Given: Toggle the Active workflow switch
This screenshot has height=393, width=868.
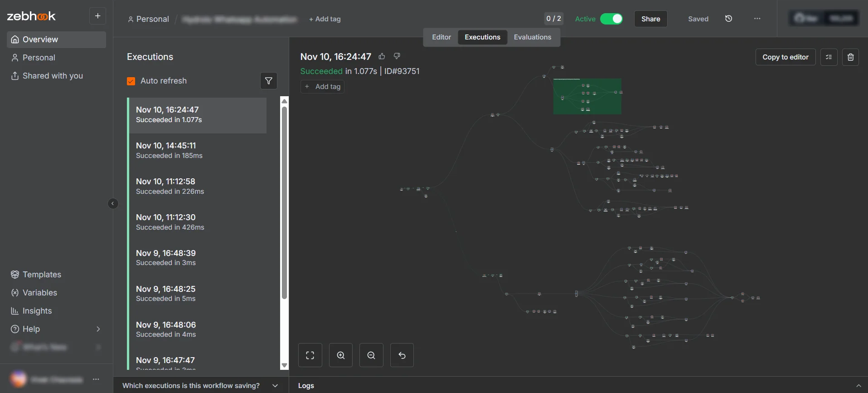Looking at the screenshot, I should coord(611,19).
